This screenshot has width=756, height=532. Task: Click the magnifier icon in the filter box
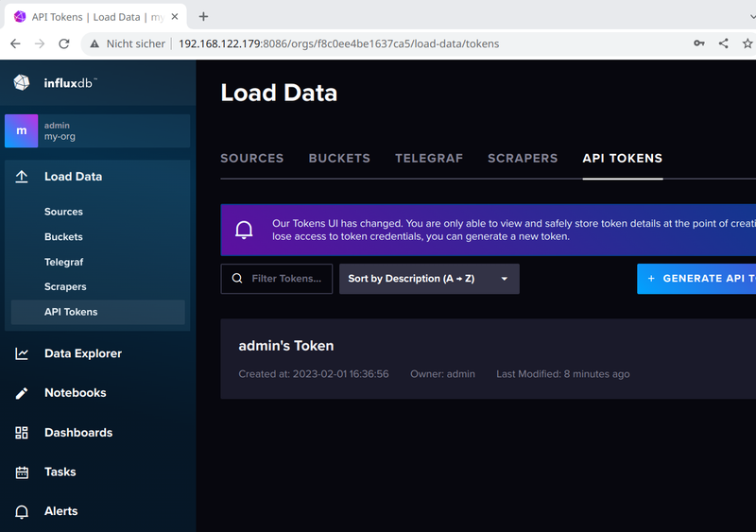pos(237,279)
